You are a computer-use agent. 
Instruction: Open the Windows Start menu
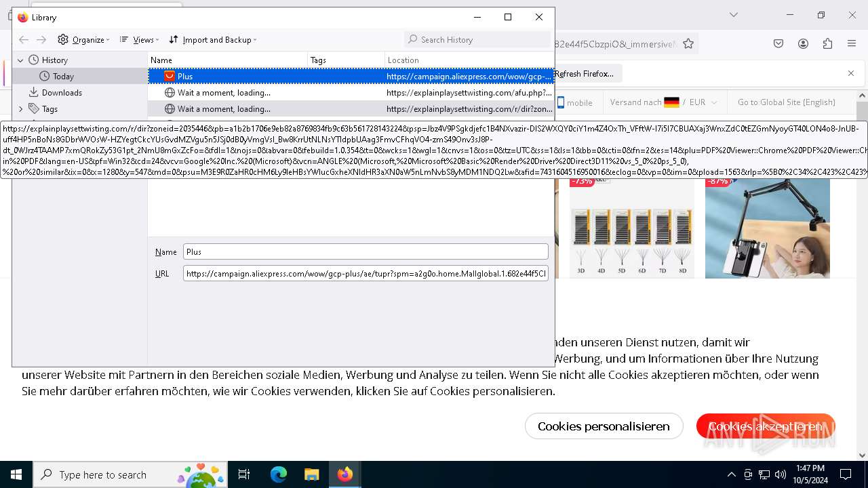[16, 474]
